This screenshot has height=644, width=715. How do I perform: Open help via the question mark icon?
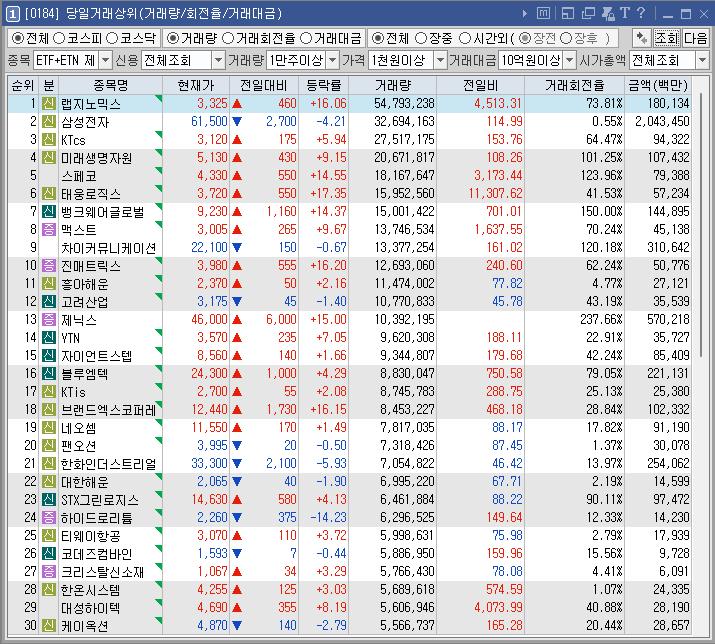[641, 13]
